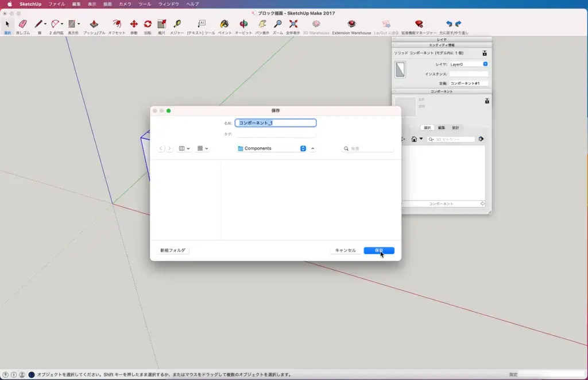Click the material swatch thumbnail in エンティティ情報
Image resolution: width=588 pixels, height=380 pixels.
click(x=400, y=70)
